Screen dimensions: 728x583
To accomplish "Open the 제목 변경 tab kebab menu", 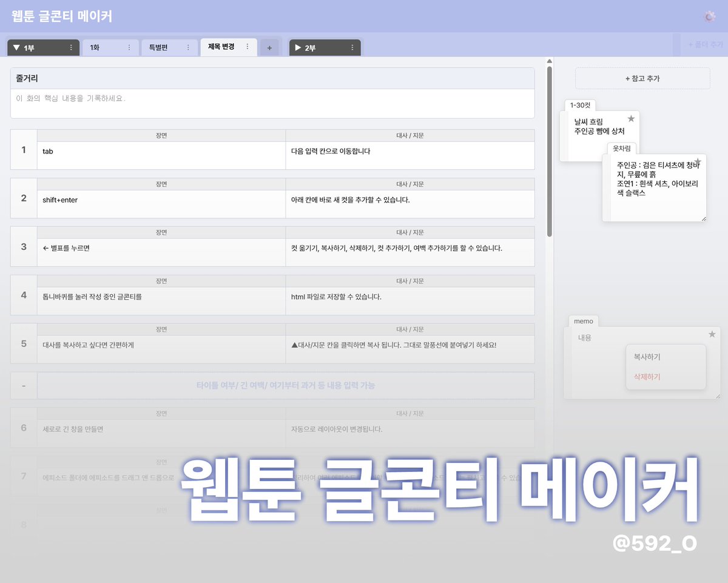I will pyautogui.click(x=247, y=47).
